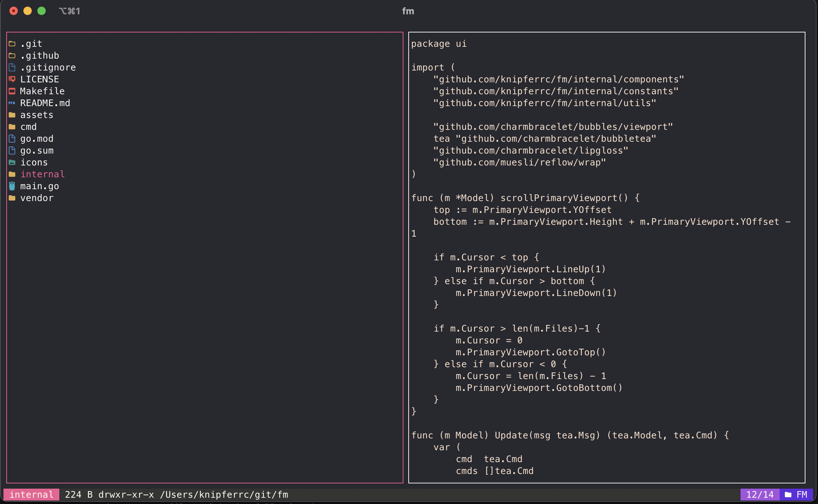Click the icons image-folder icon

coord(12,162)
